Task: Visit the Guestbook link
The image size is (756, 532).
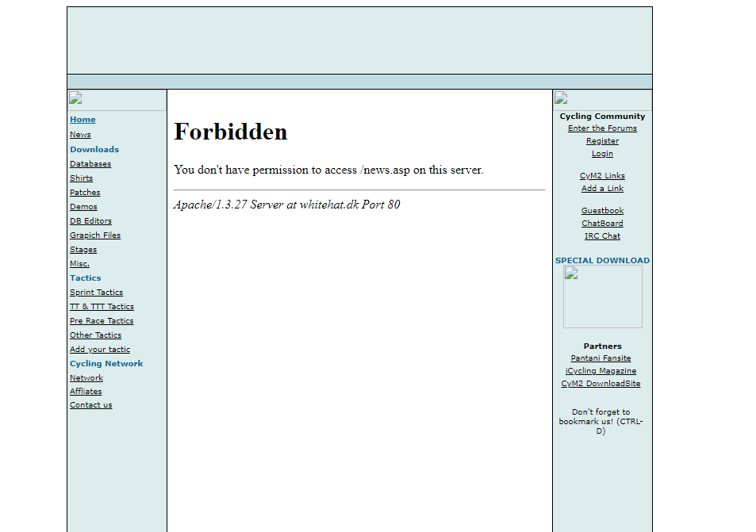Action: click(x=602, y=211)
